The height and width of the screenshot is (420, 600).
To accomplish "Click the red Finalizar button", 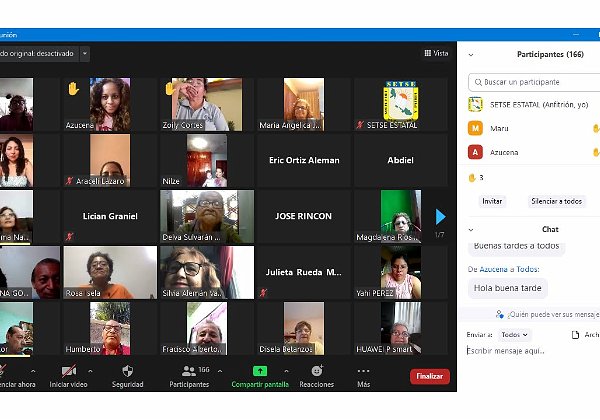I will click(x=430, y=376).
